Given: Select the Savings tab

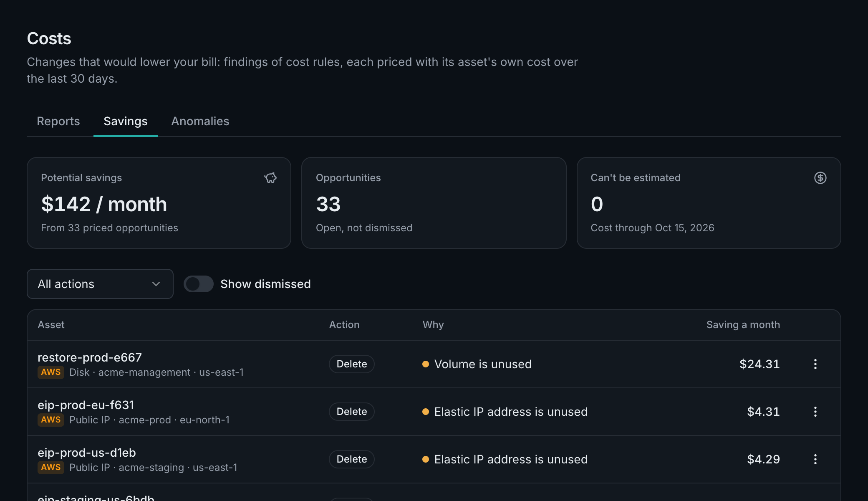Looking at the screenshot, I should pos(126,121).
